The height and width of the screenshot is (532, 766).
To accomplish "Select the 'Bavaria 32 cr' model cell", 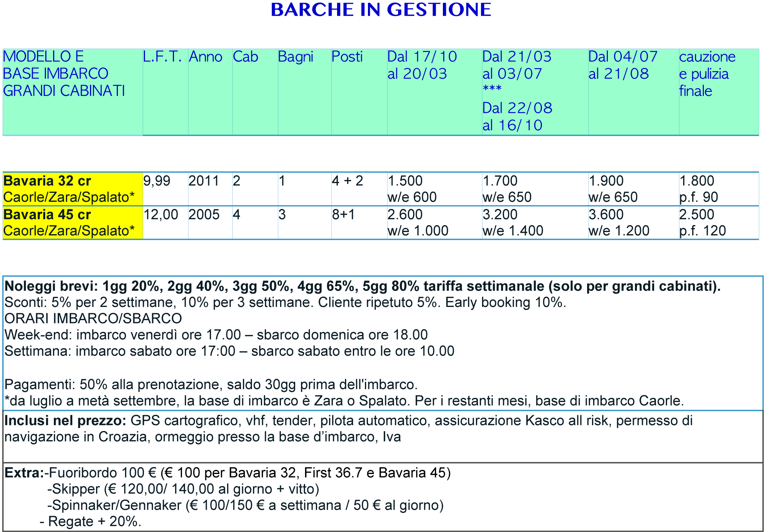I will [73, 189].
